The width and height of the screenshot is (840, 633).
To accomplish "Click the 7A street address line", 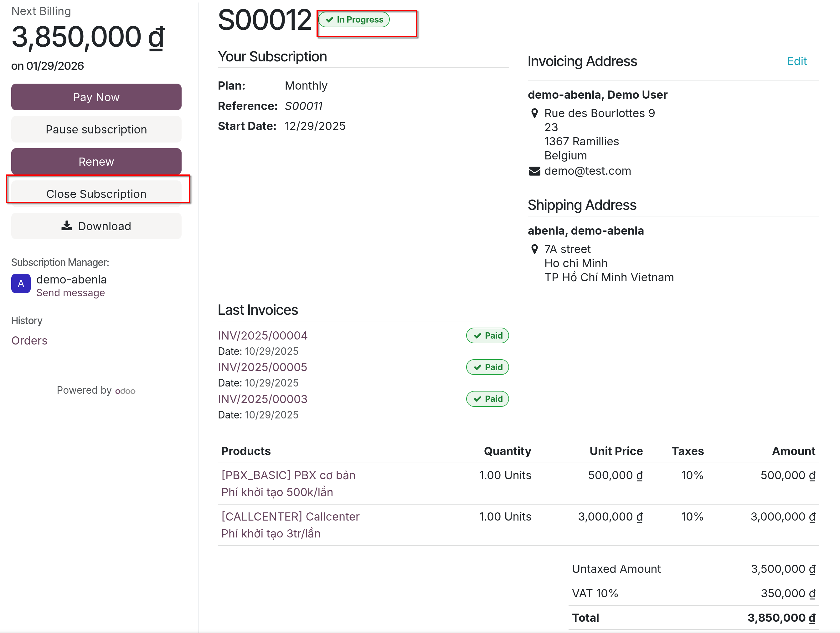I will 567,249.
